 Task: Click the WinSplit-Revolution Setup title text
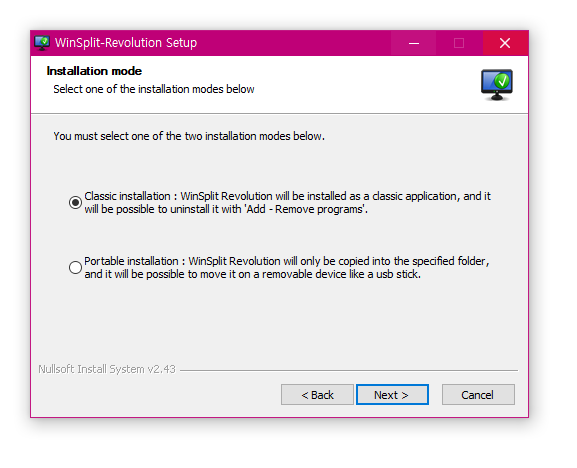click(126, 43)
